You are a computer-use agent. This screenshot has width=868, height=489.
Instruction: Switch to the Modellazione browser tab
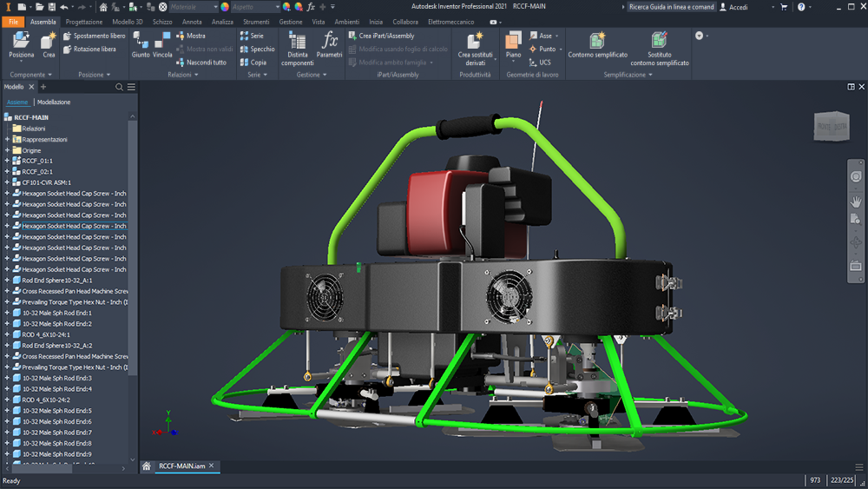[54, 102]
